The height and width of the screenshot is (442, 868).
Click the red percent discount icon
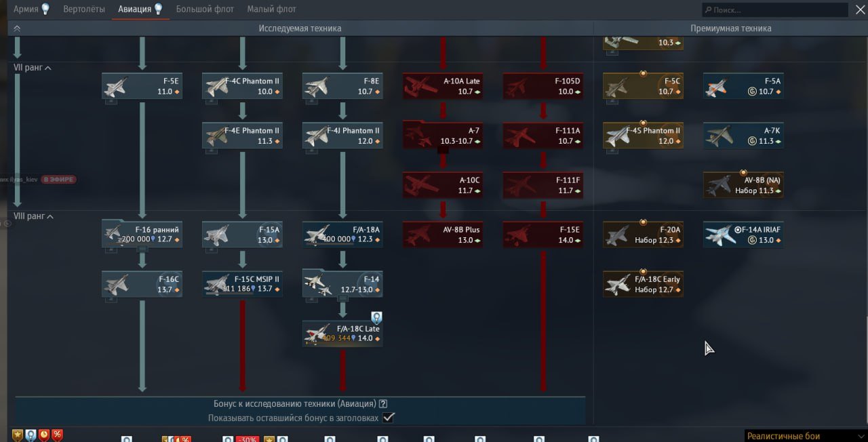click(x=57, y=435)
